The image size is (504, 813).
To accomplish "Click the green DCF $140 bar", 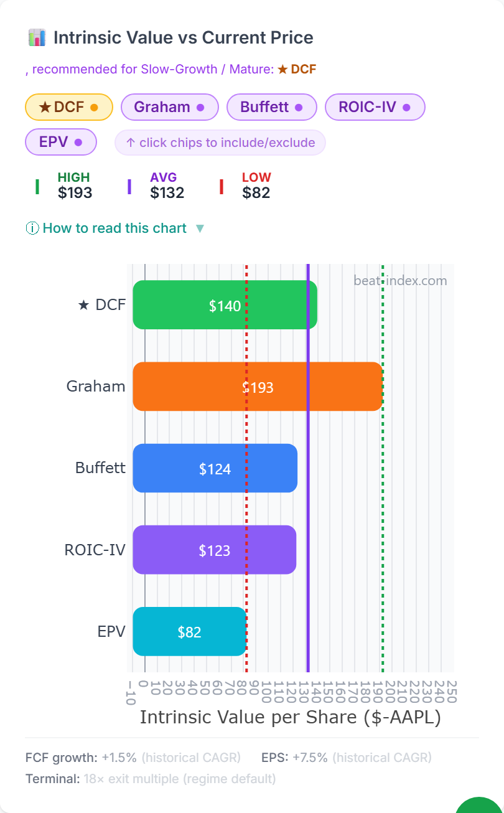I will 225,305.
